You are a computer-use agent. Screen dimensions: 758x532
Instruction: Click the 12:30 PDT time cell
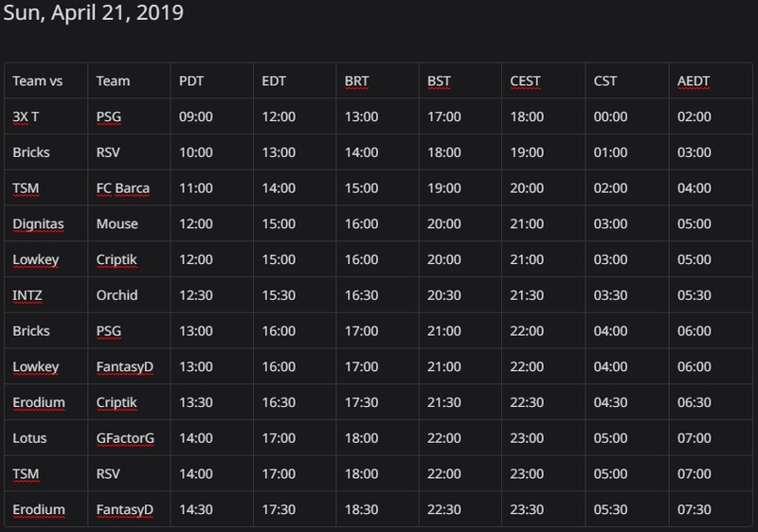[x=211, y=295]
